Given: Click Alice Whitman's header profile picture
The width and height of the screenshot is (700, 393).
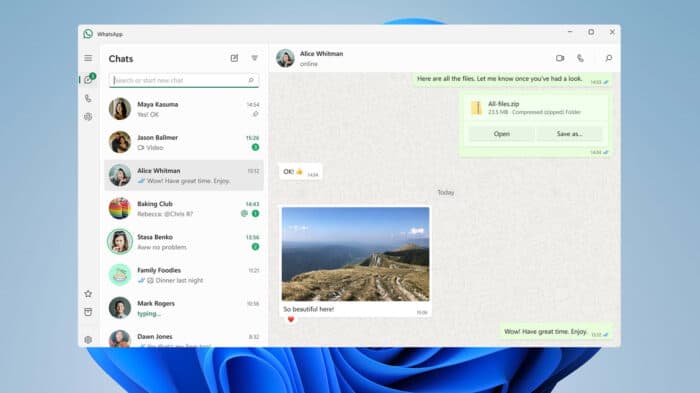Looking at the screenshot, I should [x=285, y=59].
